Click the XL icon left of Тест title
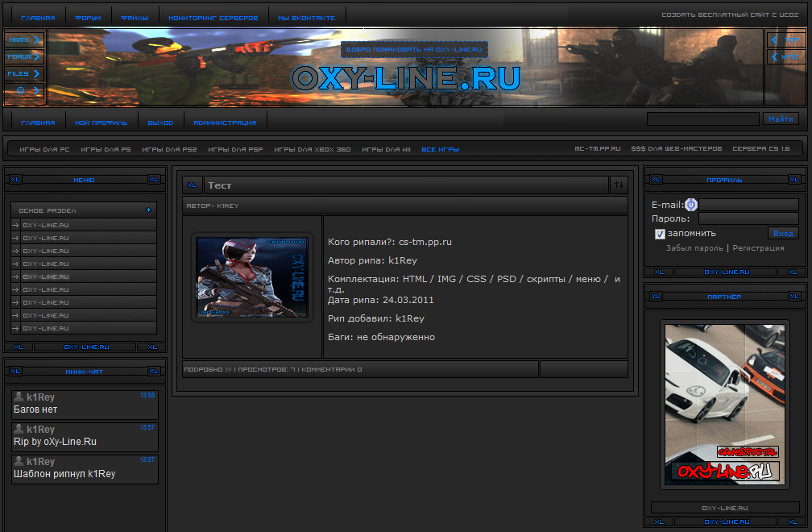Viewport: 812px width, 532px height. [x=192, y=185]
